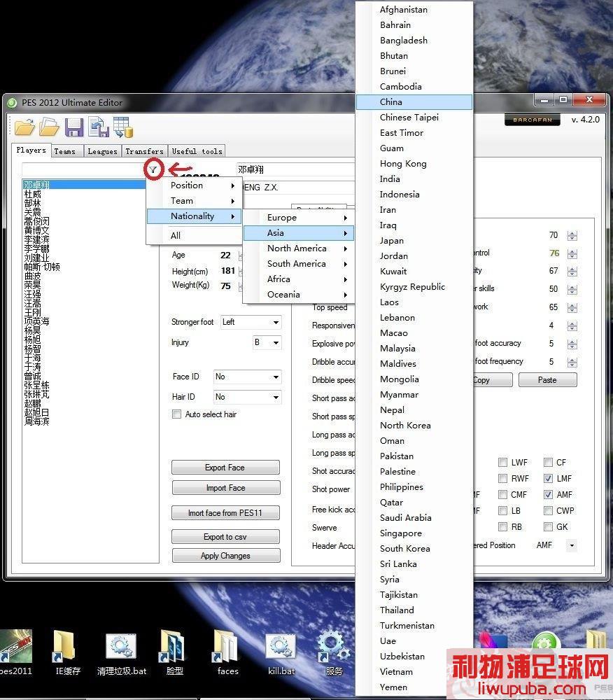Expand the Europe nationality submenu
Viewport: 613px width, 700px height.
click(x=299, y=218)
